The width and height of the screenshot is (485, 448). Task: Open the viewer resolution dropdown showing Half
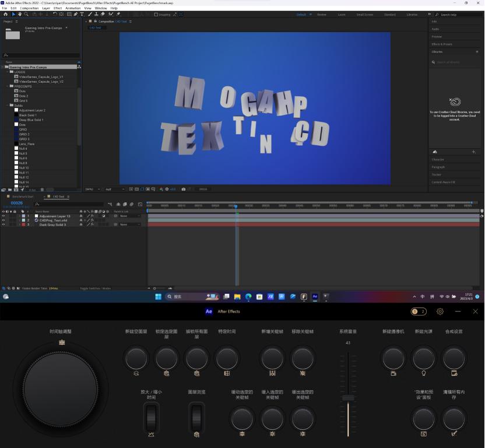coord(114,189)
